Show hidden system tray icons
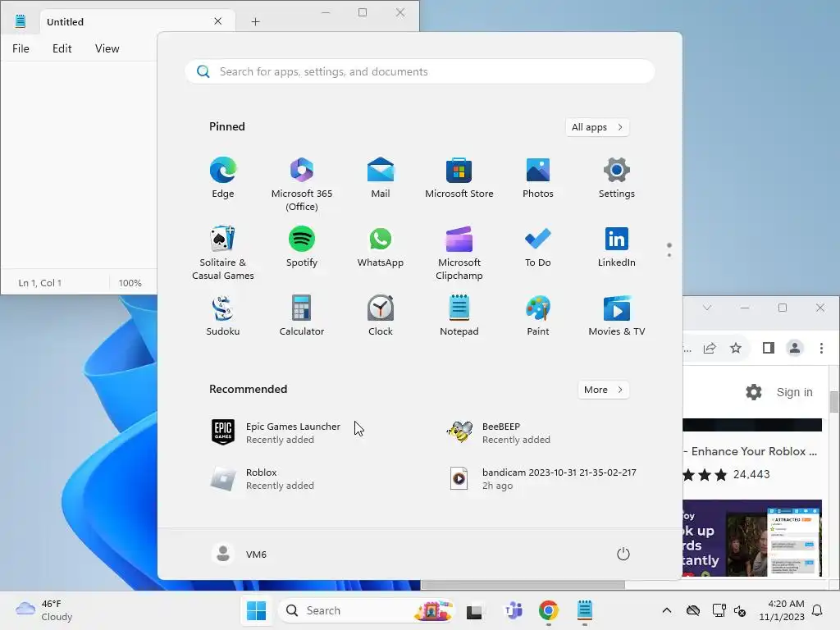This screenshot has height=630, width=840. click(x=666, y=610)
